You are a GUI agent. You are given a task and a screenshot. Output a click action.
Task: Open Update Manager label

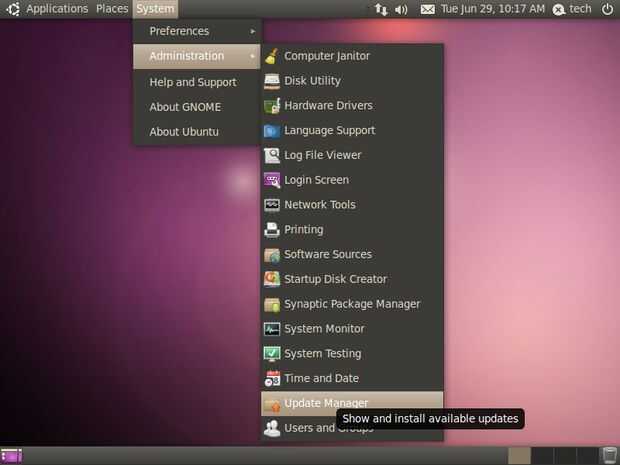coord(326,403)
